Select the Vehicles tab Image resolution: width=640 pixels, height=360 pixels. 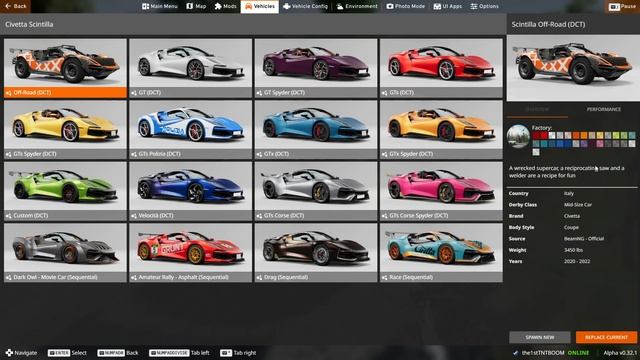(260, 6)
